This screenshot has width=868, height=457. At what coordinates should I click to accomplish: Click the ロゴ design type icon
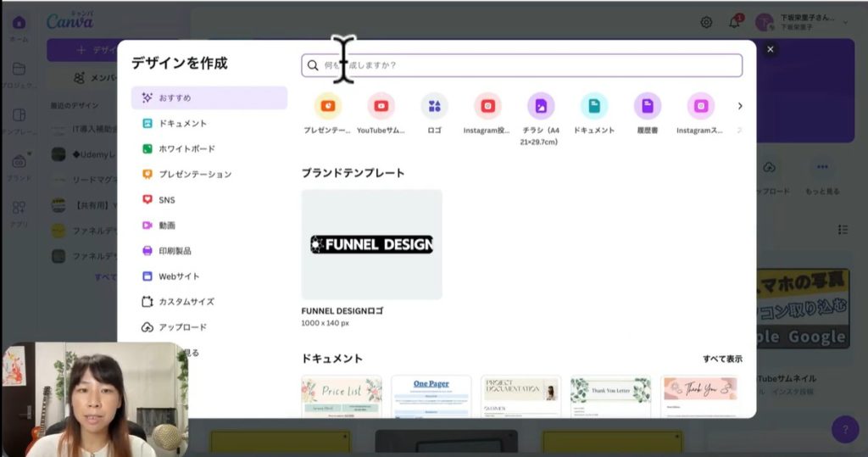click(x=434, y=106)
